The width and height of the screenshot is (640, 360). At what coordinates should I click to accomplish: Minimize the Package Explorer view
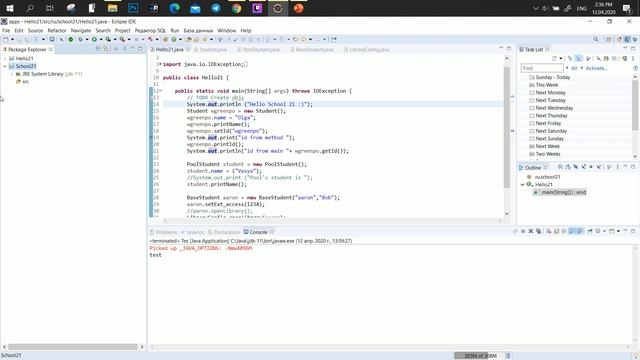[132, 49]
